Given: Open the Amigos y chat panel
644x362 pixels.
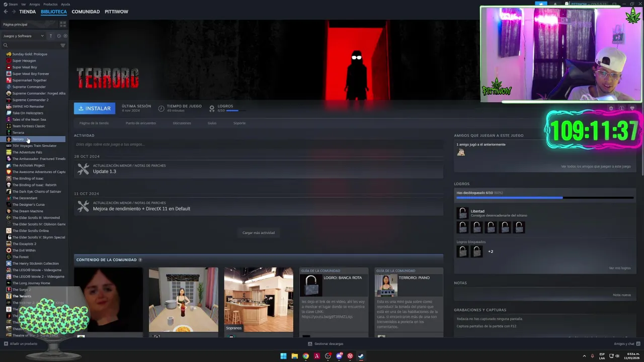Looking at the screenshot, I should [x=627, y=344].
